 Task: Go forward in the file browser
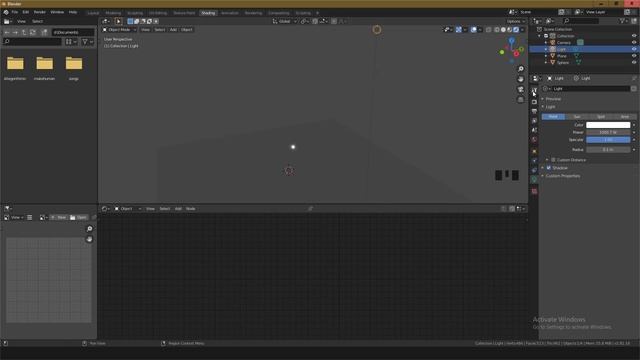pos(15,32)
